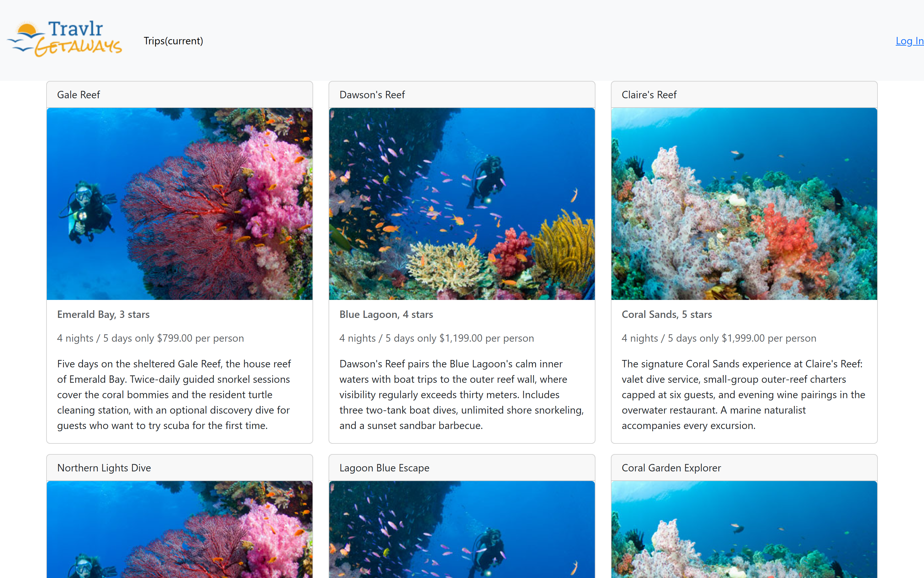Screen dimensions: 924x578
Task: Click the $1,999.00 per person price line
Action: (719, 338)
